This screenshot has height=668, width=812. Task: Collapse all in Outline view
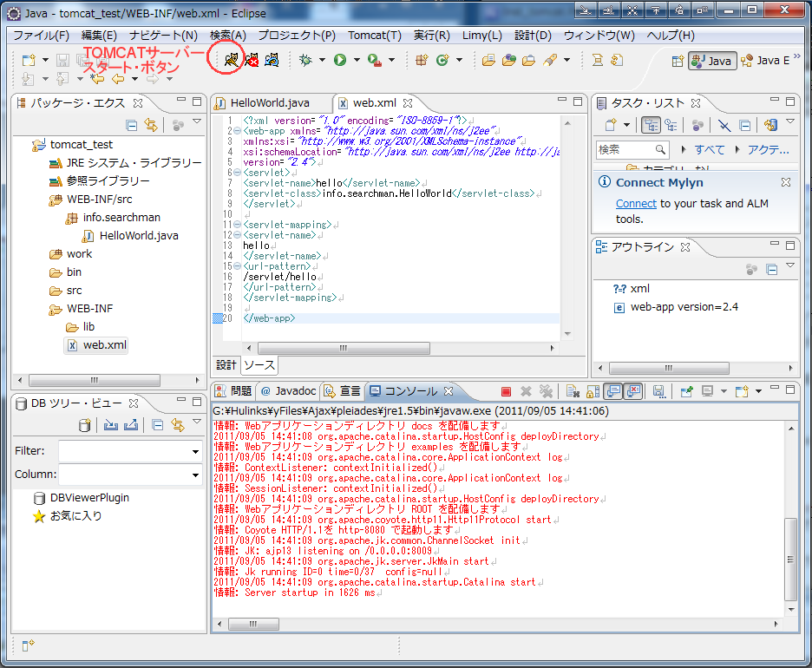771,269
